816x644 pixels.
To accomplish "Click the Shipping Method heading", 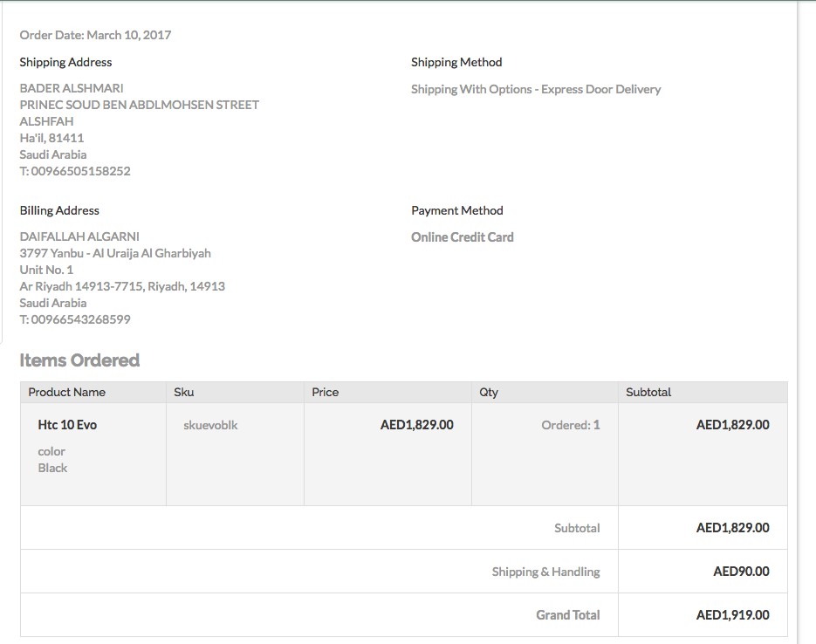I will pyautogui.click(x=456, y=62).
